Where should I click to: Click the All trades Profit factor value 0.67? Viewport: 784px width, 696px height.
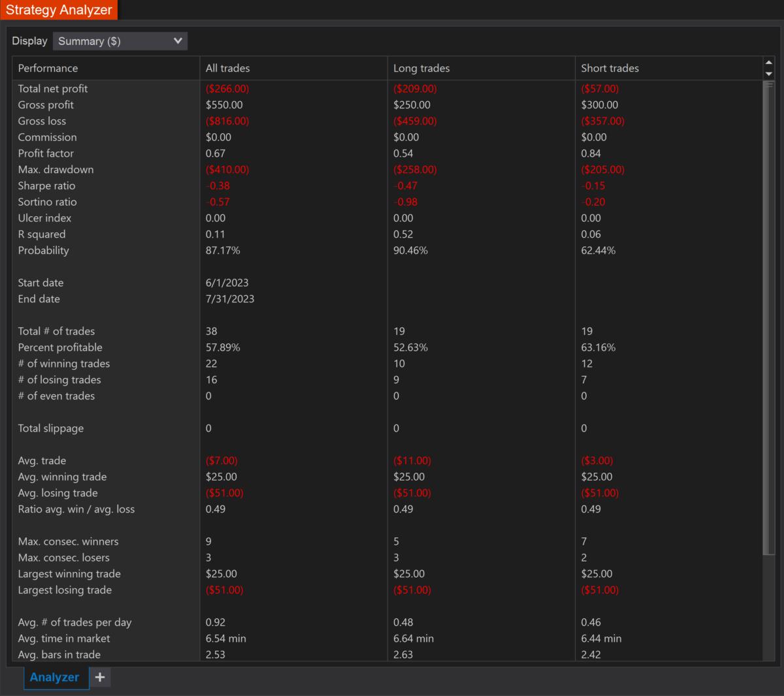pyautogui.click(x=216, y=153)
